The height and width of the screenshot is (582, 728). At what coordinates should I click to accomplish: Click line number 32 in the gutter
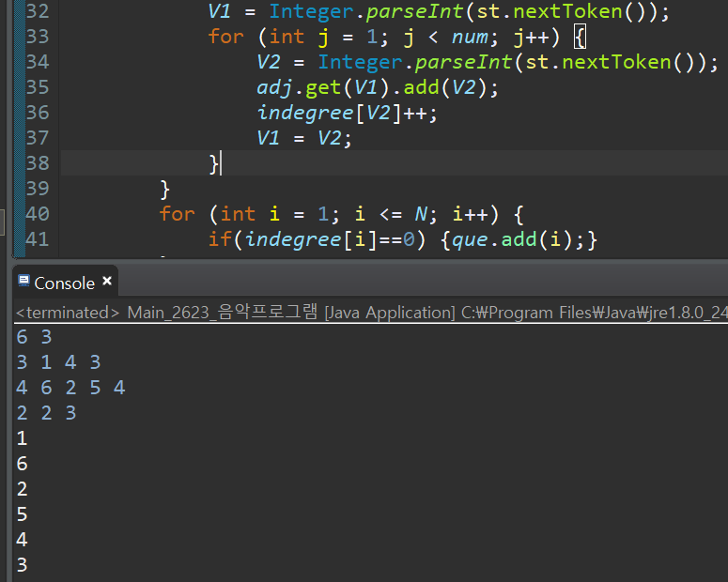[x=38, y=11]
